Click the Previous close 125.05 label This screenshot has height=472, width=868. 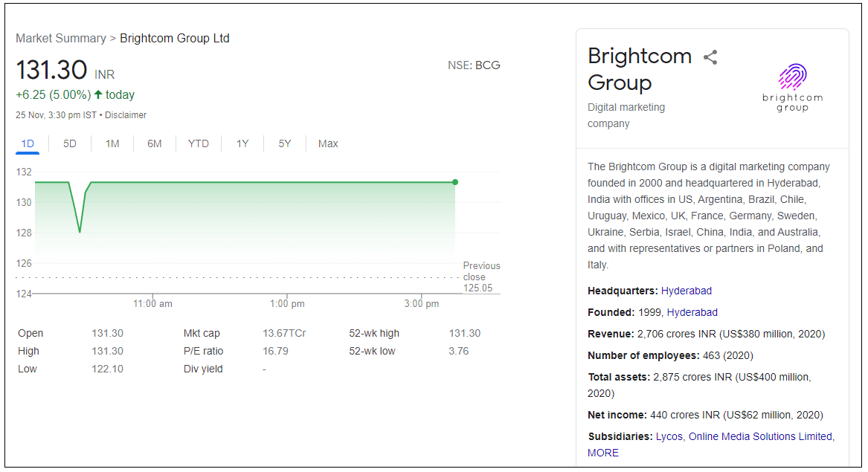[480, 277]
